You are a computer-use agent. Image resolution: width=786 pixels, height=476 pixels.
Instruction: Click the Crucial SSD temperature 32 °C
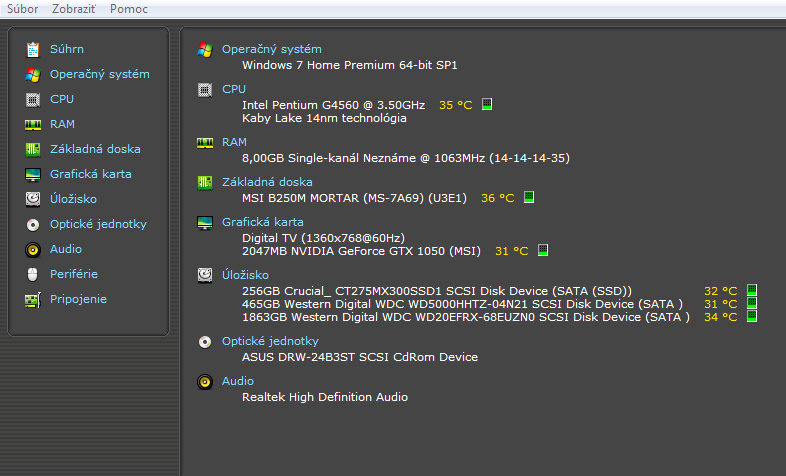tap(721, 291)
